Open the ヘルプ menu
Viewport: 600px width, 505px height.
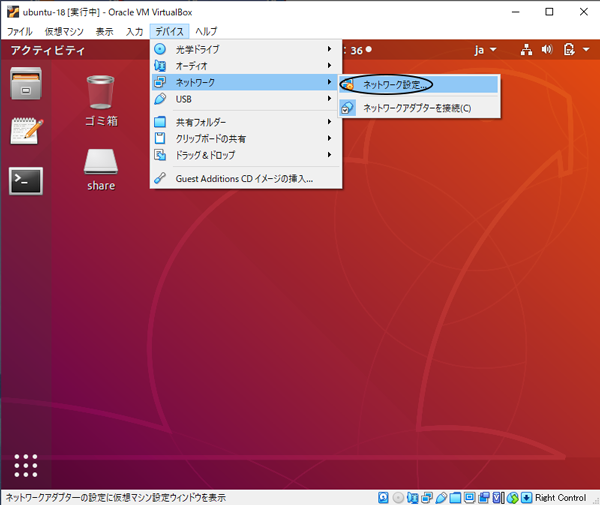pyautogui.click(x=206, y=31)
